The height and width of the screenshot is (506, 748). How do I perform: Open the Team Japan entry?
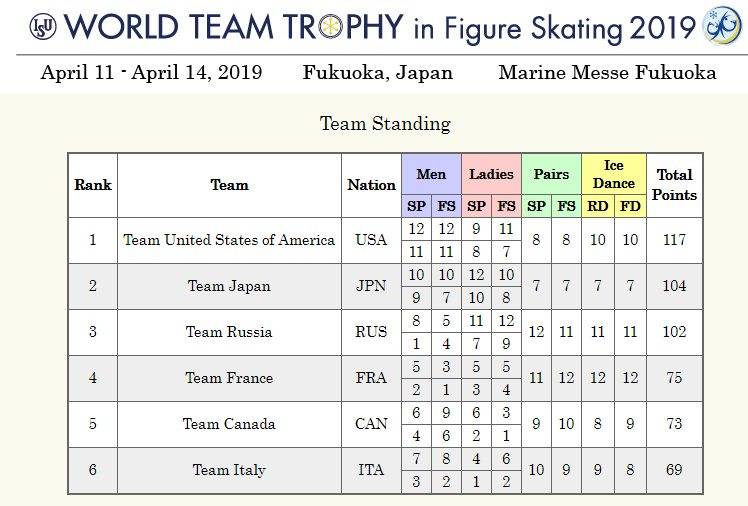coord(229,286)
